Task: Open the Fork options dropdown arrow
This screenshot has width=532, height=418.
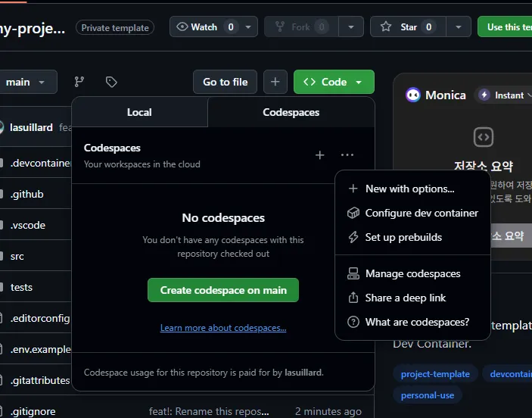Action: 350,27
